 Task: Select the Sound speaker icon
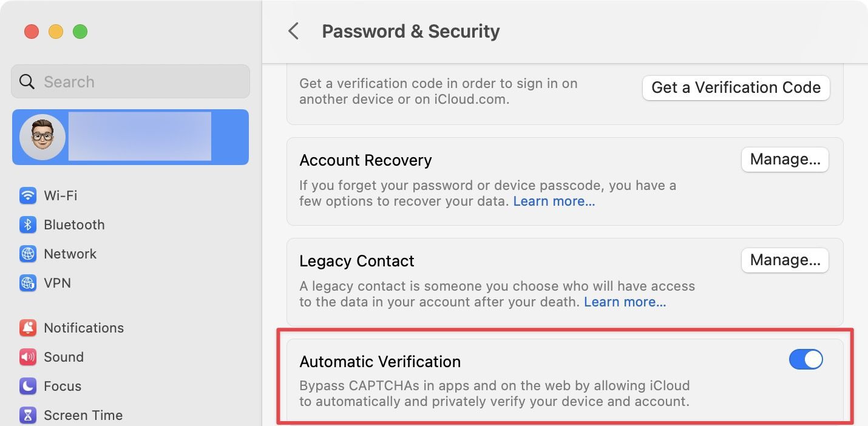pos(28,357)
